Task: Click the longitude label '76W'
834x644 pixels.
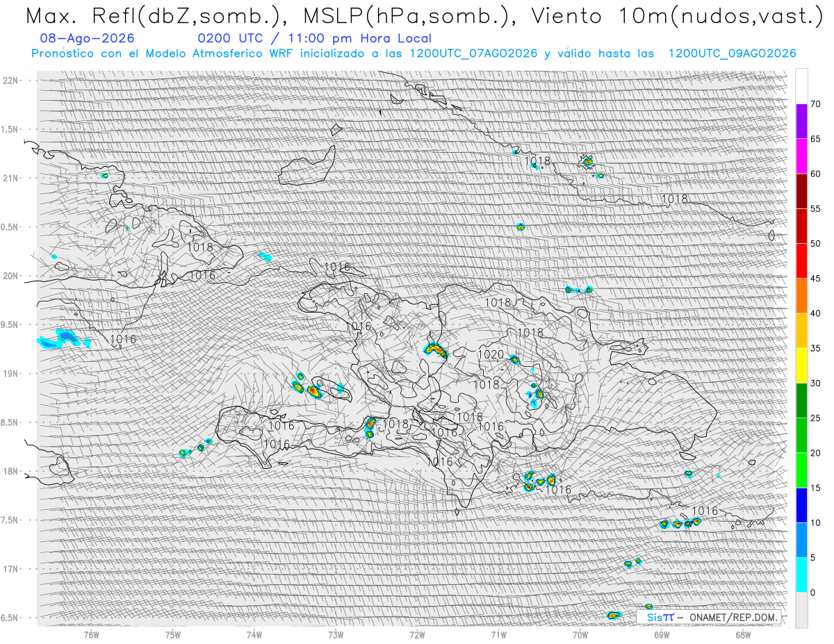Action: [x=92, y=634]
